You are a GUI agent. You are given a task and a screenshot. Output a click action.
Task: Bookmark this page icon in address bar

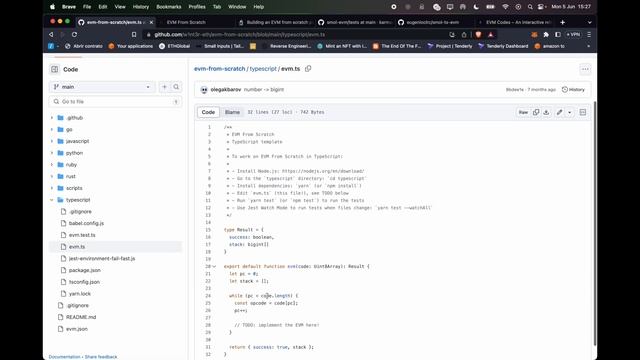coord(134,35)
